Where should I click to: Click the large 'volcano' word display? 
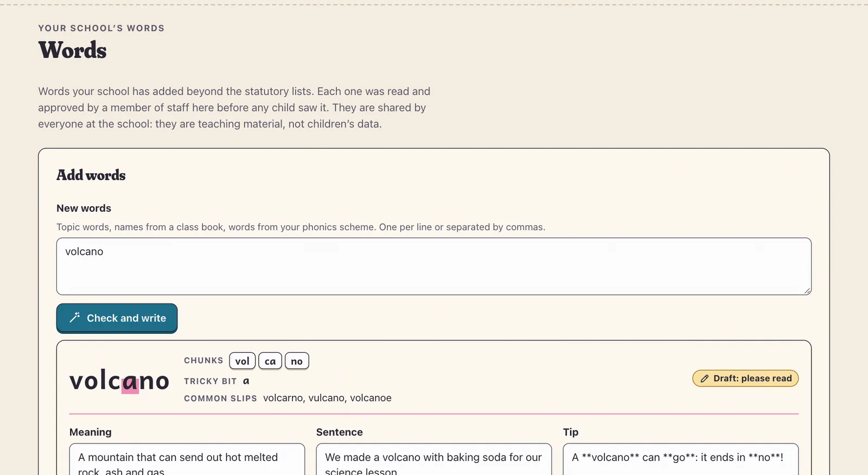[x=119, y=381]
